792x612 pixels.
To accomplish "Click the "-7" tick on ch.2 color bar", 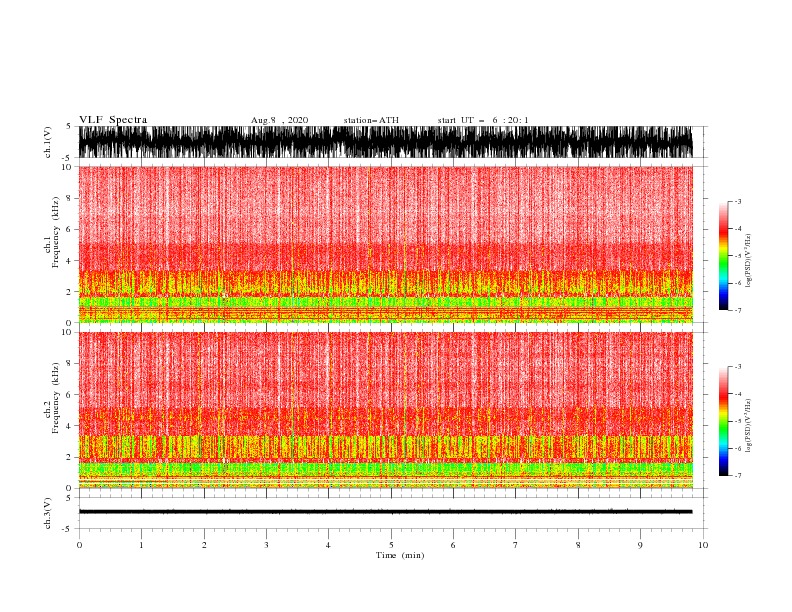I will tap(737, 476).
